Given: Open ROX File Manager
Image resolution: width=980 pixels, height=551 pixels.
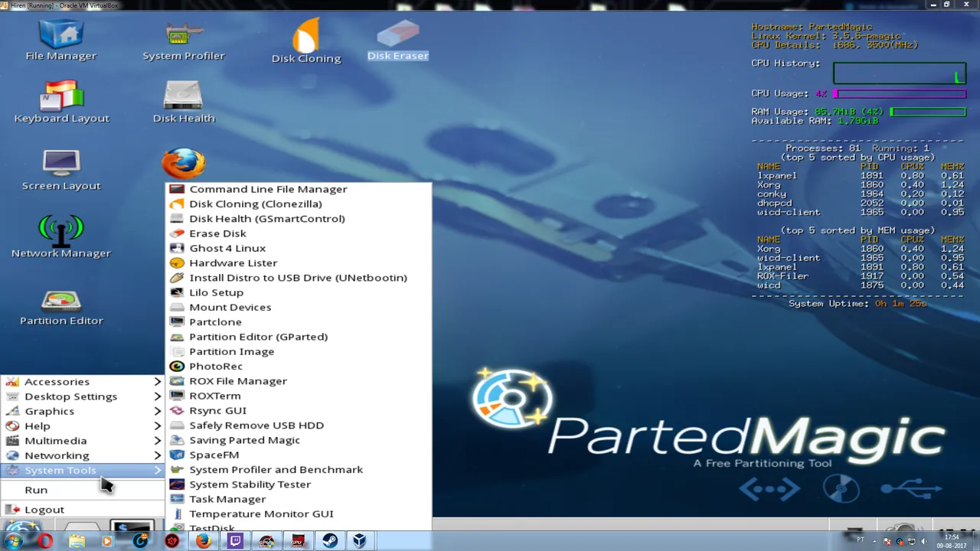Looking at the screenshot, I should (299, 381).
